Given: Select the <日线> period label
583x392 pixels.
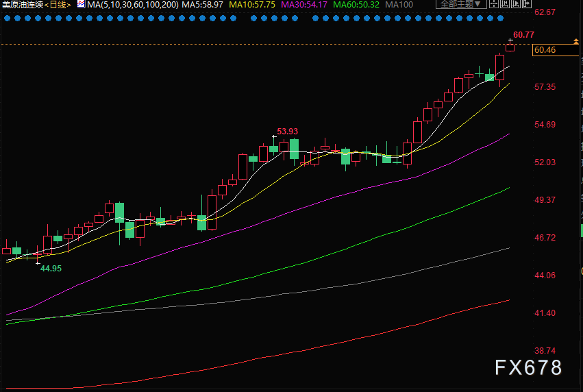Looking at the screenshot, I should coord(58,5).
